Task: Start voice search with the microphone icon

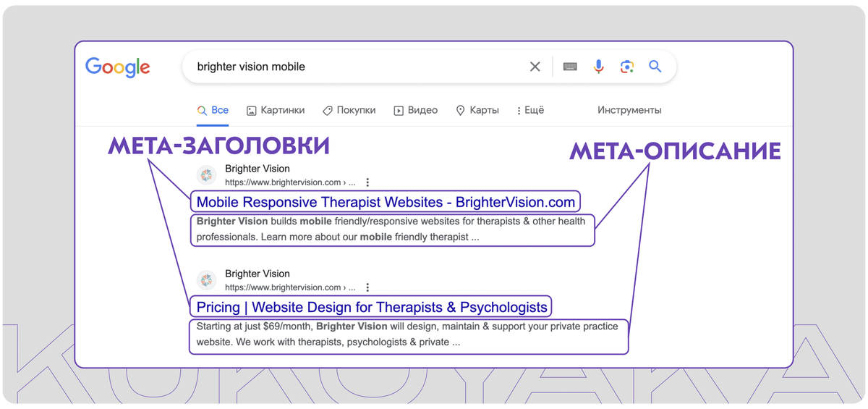Action: pos(599,67)
